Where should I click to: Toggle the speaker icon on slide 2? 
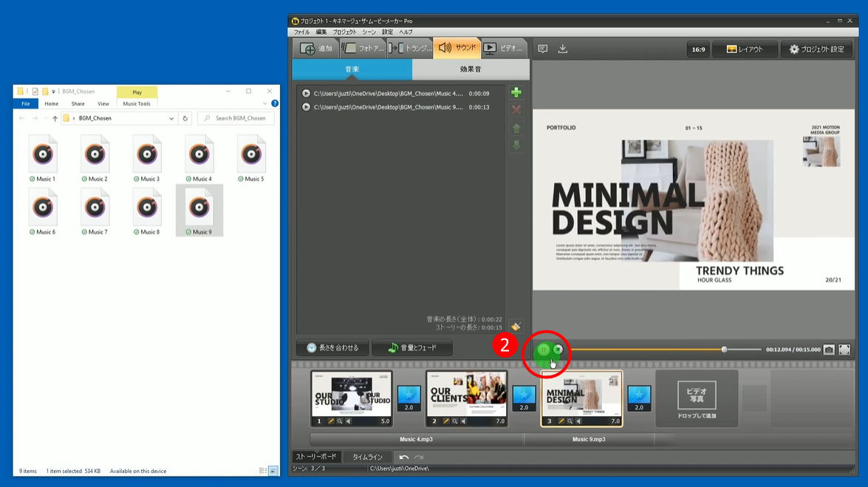pos(463,421)
